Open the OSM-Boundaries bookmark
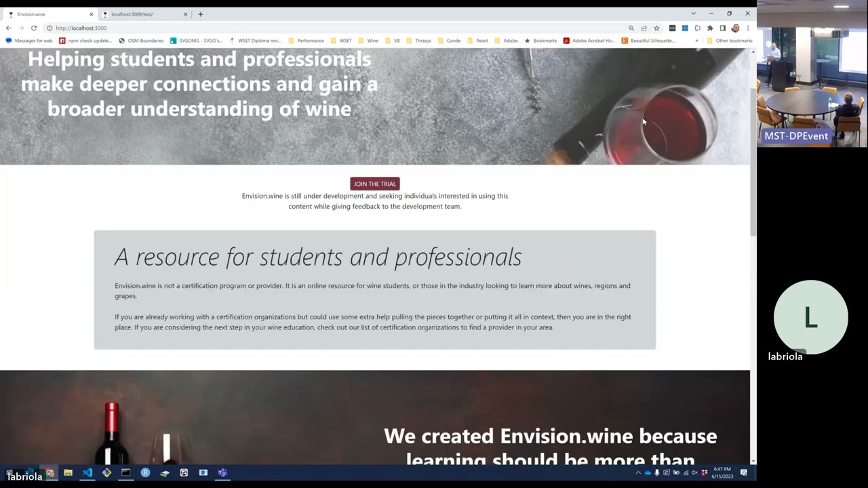The width and height of the screenshot is (868, 488). coord(141,41)
